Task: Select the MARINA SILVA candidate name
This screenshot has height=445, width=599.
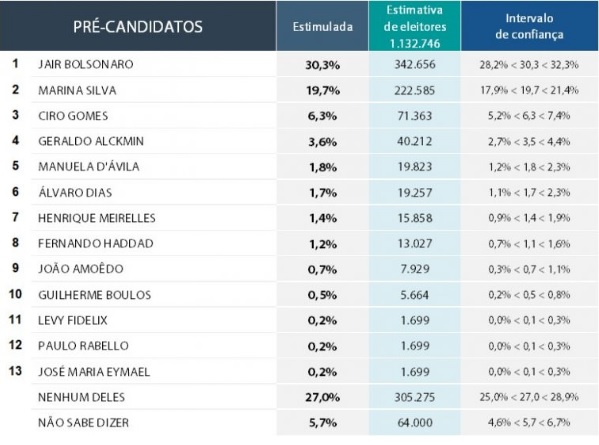Action: pyautogui.click(x=77, y=90)
